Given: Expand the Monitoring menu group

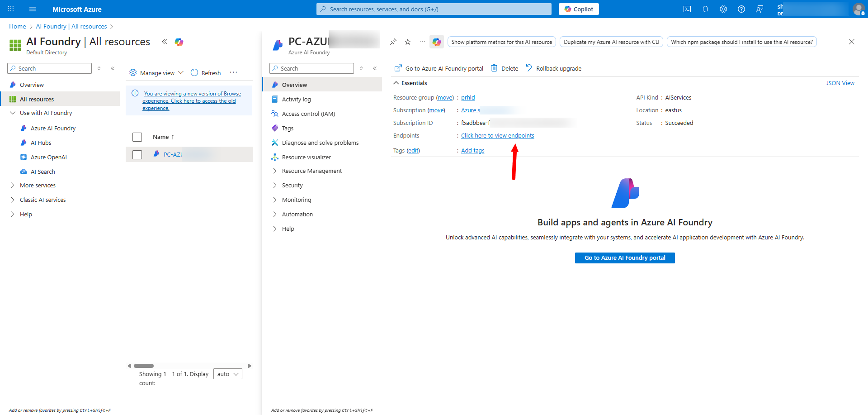Looking at the screenshot, I should click(296, 200).
